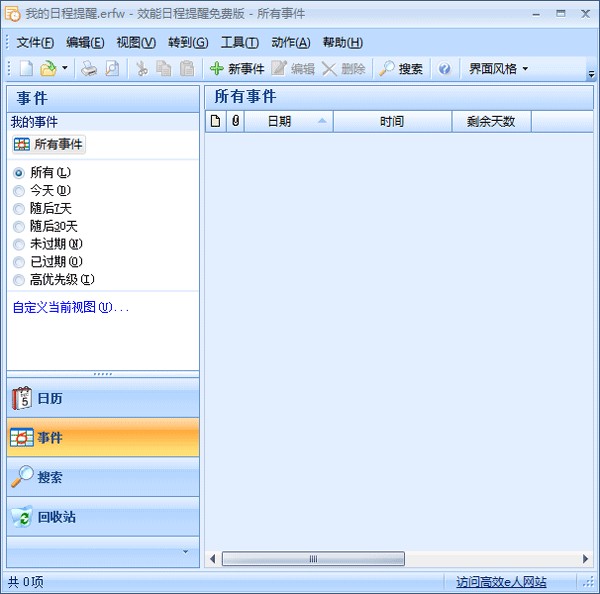Click the Cut scissors icon
This screenshot has height=594, width=600.
pyautogui.click(x=142, y=69)
